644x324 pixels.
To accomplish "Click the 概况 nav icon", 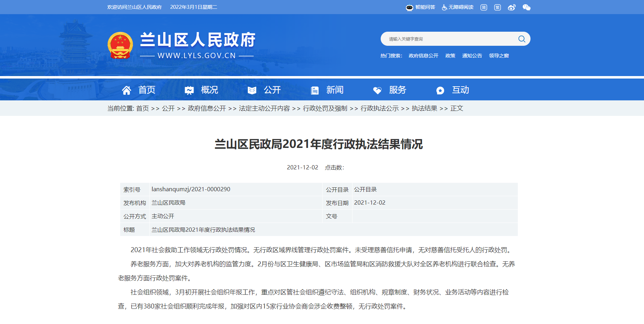I will pos(189,91).
